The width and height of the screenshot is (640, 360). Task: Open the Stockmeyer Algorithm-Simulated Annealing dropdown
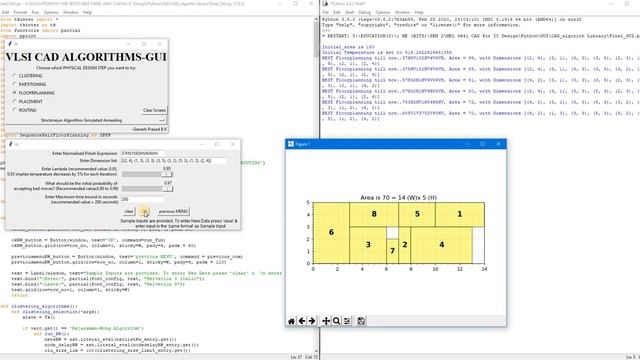pos(86,120)
